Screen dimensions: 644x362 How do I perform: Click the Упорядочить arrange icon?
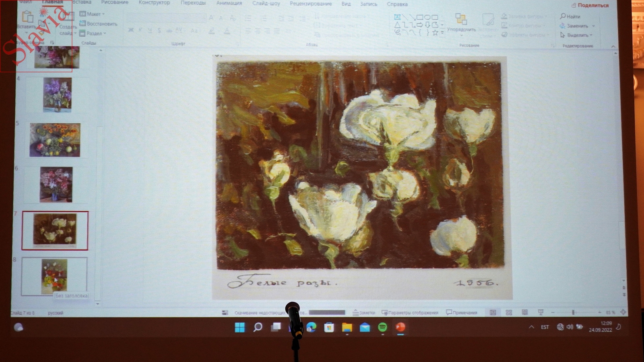[461, 19]
